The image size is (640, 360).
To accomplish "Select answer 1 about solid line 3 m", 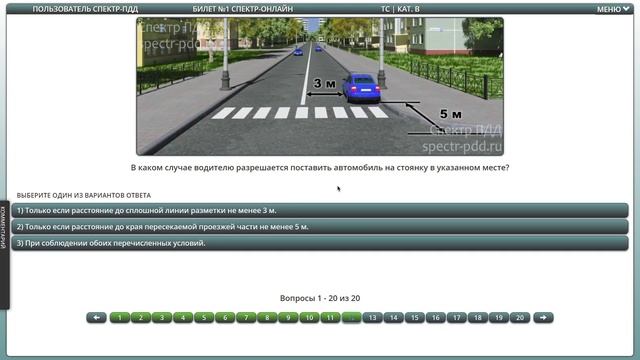I will pyautogui.click(x=320, y=211).
